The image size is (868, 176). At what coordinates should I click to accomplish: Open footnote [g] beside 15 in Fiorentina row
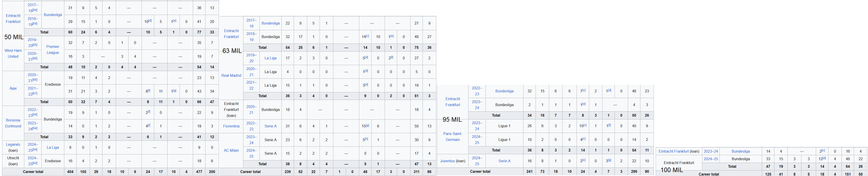tap(368, 125)
